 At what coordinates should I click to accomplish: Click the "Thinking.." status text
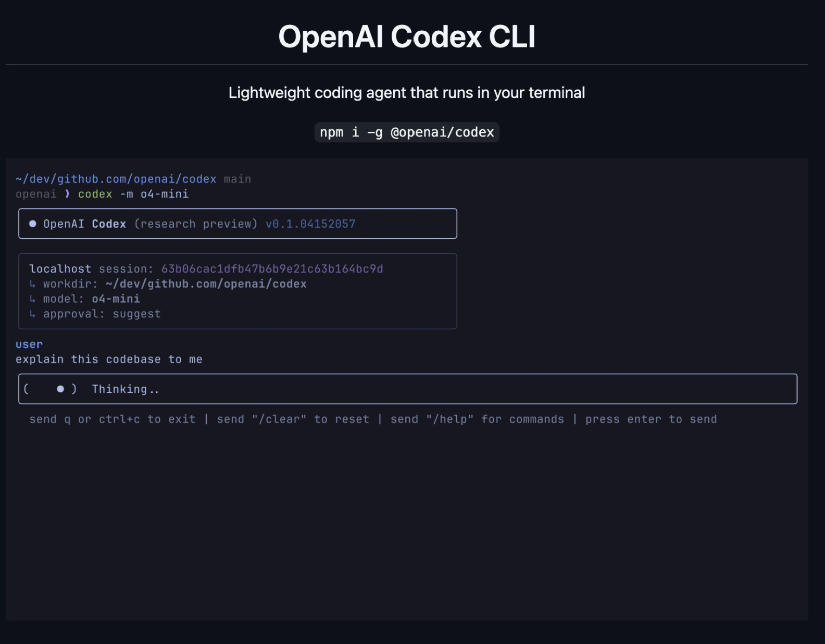pos(126,389)
